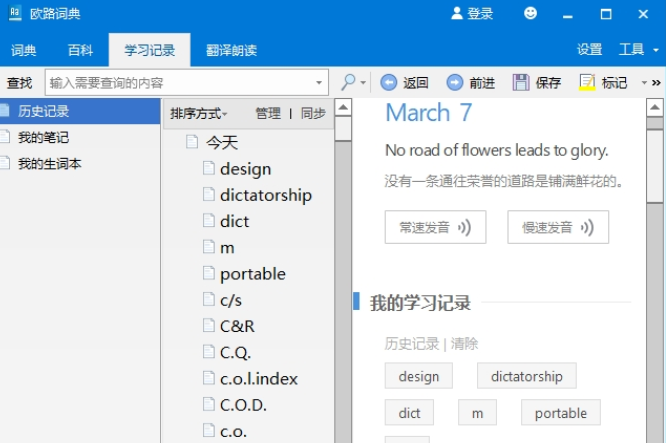Image resolution: width=666 pixels, height=443 pixels.
Task: Play slow speed pronunciation (慢速发音)
Action: [557, 227]
